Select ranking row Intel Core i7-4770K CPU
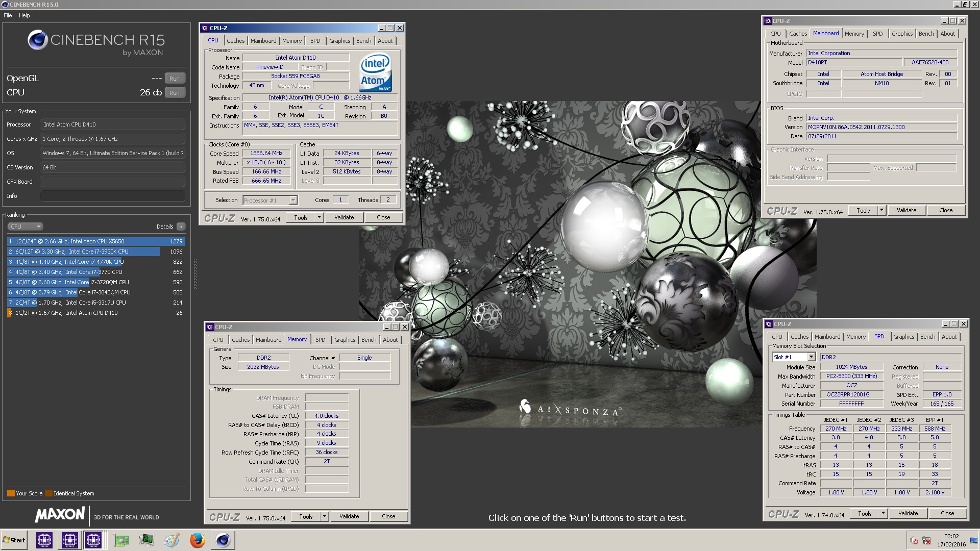 [x=96, y=262]
